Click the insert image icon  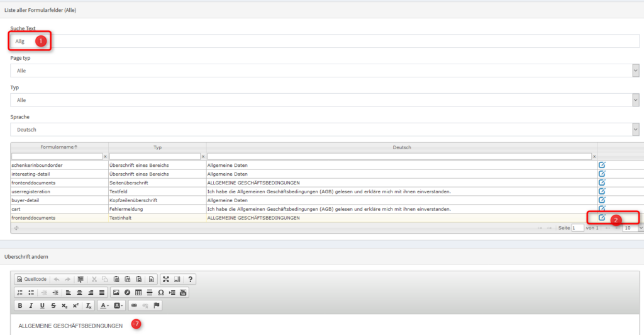[116, 293]
